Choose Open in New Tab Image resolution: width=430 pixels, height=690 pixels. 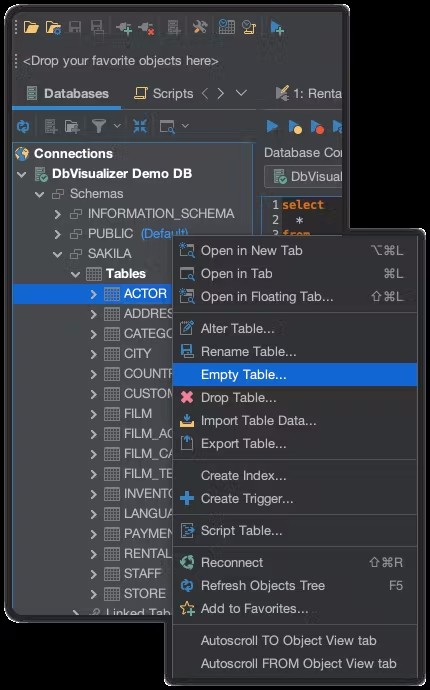coord(294,251)
